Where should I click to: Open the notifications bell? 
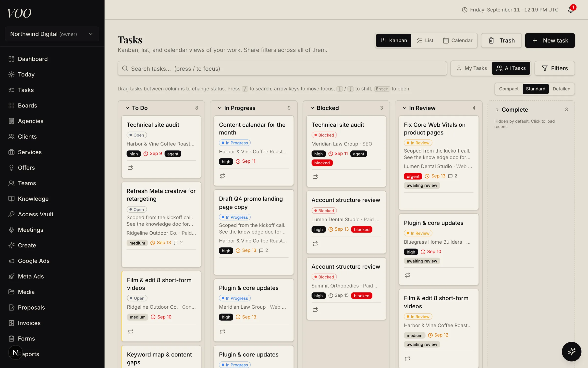(x=571, y=10)
